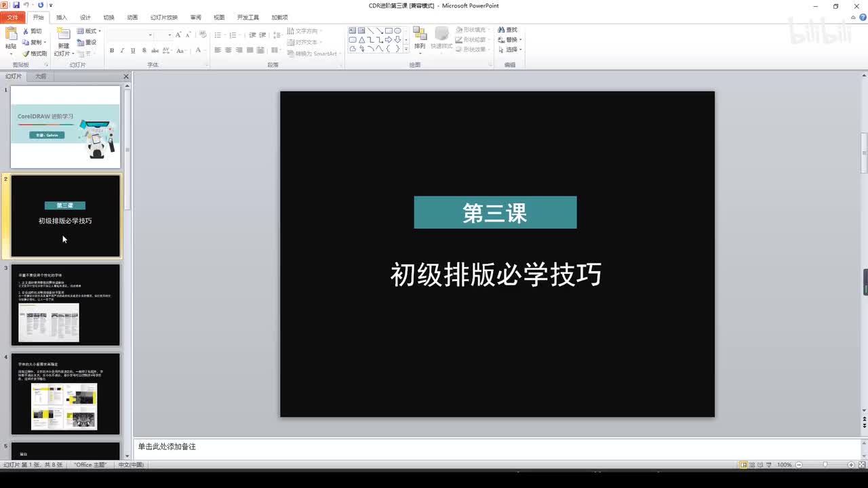Decrease list indent level icon
This screenshot has height=488, width=868.
tap(252, 35)
